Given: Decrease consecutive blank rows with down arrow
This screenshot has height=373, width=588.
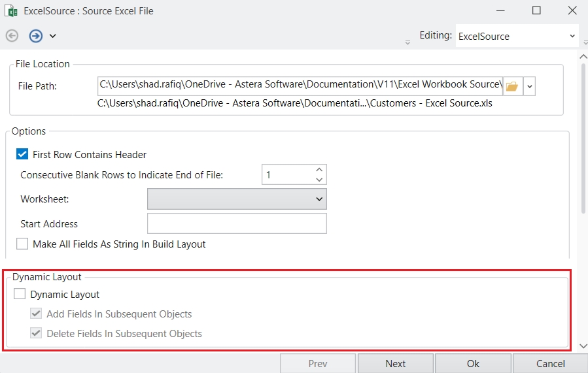Looking at the screenshot, I should tap(319, 180).
